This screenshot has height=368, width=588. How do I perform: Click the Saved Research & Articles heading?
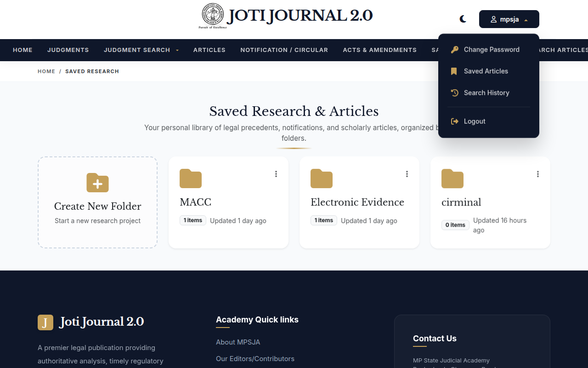click(294, 111)
